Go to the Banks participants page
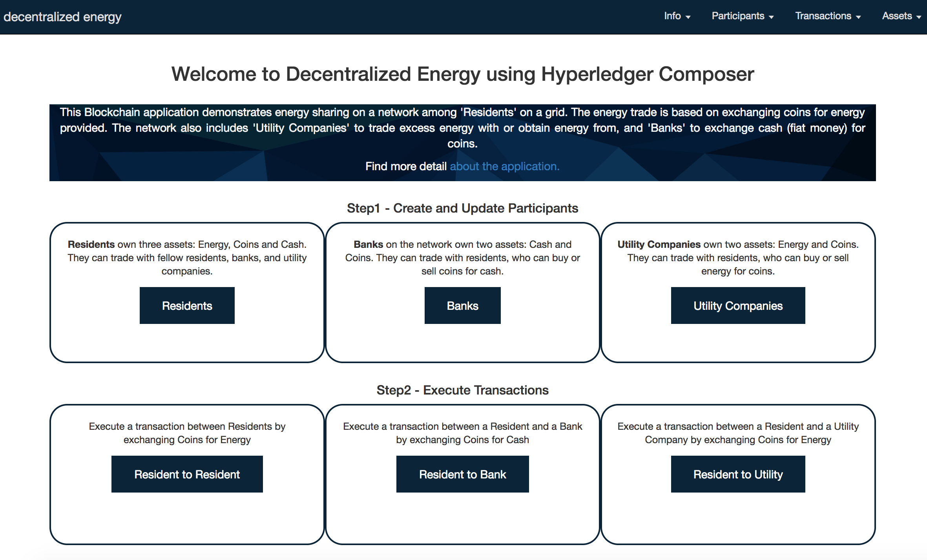Viewport: 927px width, 560px height. point(462,305)
